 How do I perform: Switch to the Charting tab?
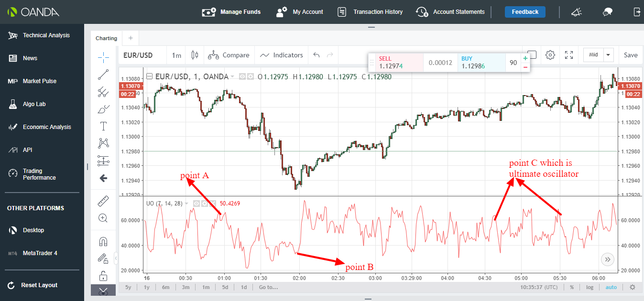pyautogui.click(x=106, y=38)
